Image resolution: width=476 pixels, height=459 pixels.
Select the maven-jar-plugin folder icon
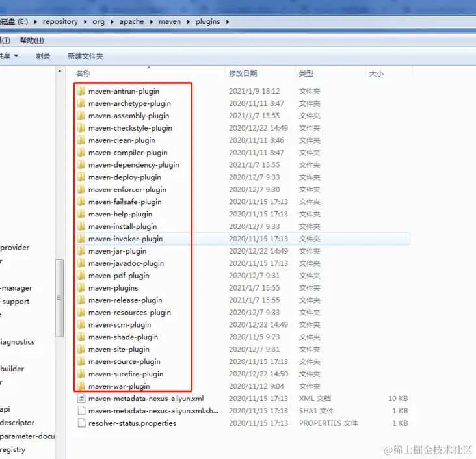(x=81, y=251)
